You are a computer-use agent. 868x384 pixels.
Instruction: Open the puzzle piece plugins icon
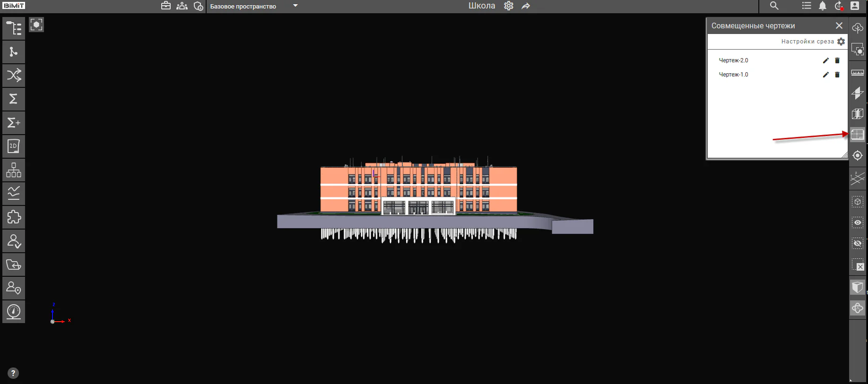pyautogui.click(x=14, y=217)
